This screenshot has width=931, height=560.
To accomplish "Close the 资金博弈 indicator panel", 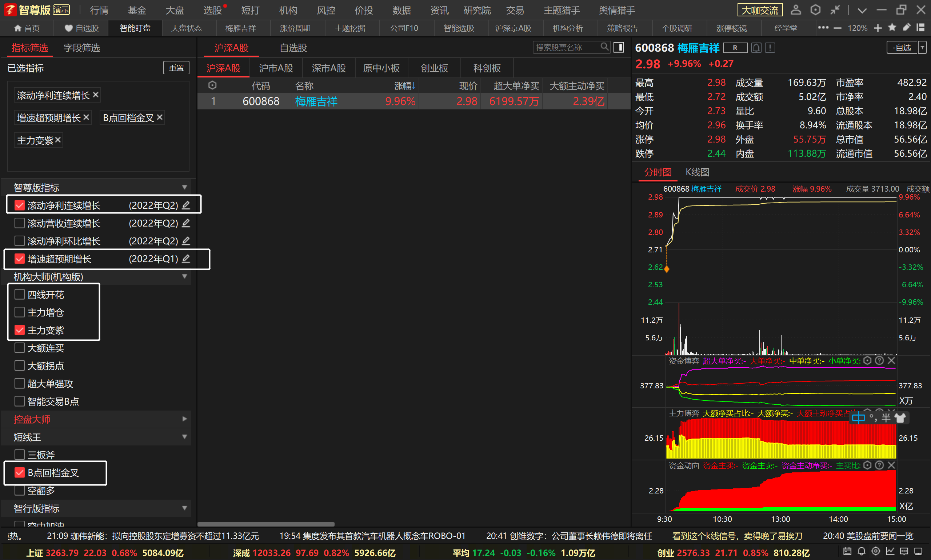I will click(891, 360).
